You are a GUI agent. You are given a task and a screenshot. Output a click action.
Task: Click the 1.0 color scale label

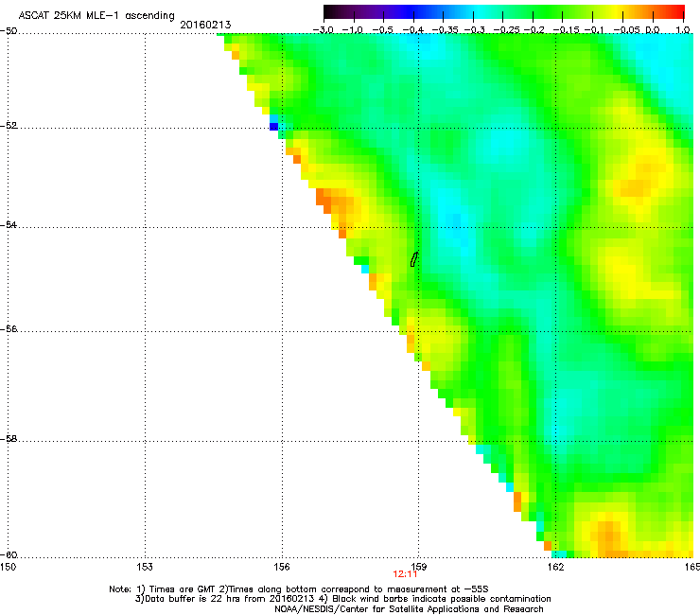(x=683, y=30)
